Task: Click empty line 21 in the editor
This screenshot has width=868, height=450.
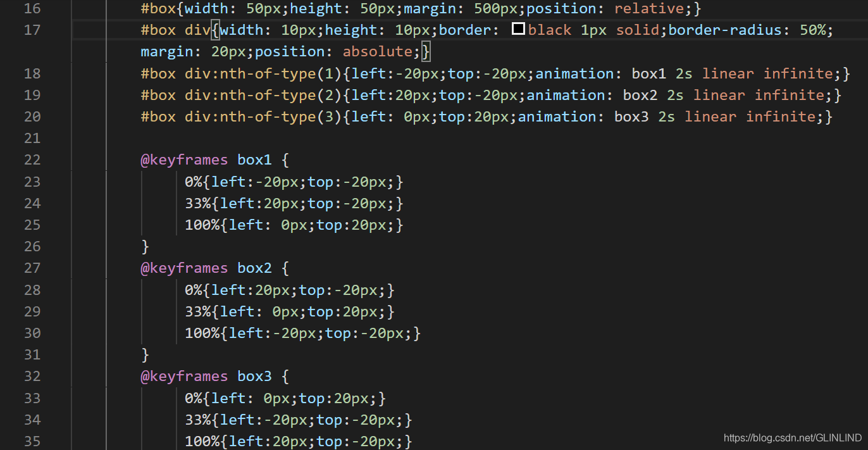Action: [468, 138]
